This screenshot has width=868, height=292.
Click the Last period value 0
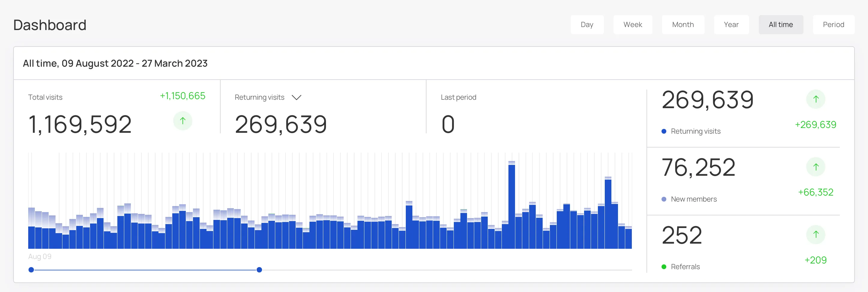coord(448,124)
